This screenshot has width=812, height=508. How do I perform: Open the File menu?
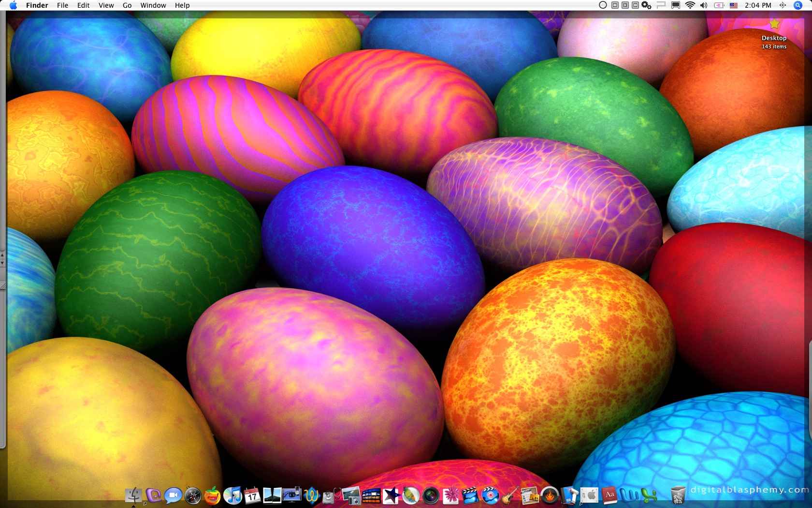click(x=62, y=5)
